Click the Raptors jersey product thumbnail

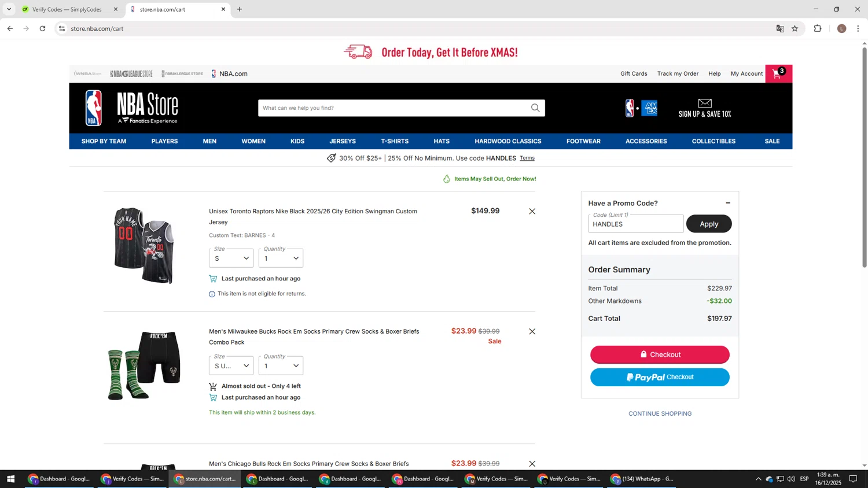144,245
